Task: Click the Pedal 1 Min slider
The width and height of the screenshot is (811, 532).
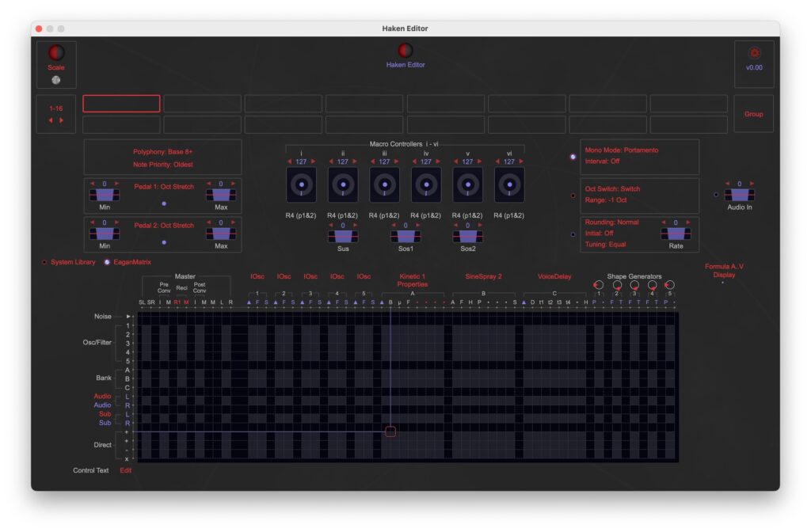Action: pyautogui.click(x=105, y=195)
